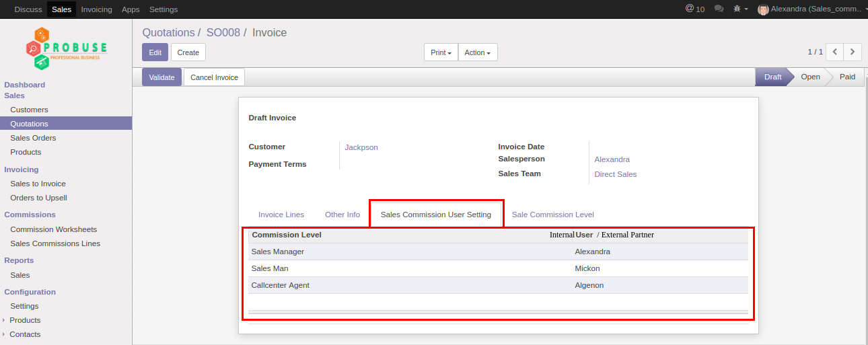868x345 pixels.
Task: Go to previous record with left arrow
Action: tap(834, 52)
